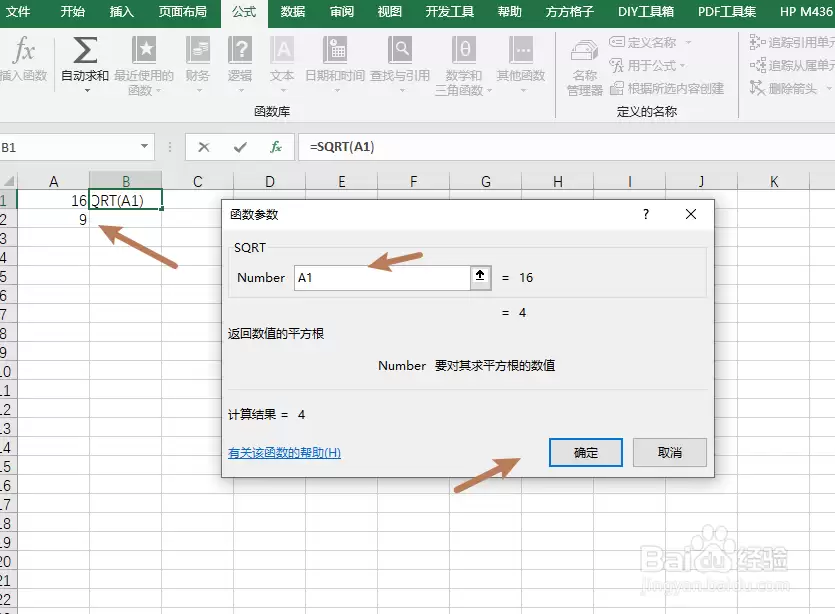Click the fx icon beside formula bar

coord(276,147)
